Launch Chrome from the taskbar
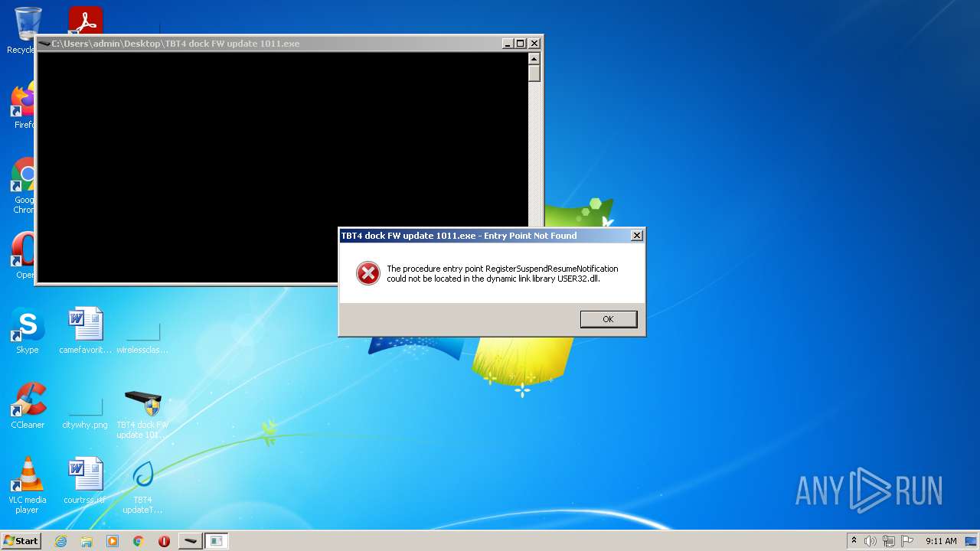 (x=139, y=541)
